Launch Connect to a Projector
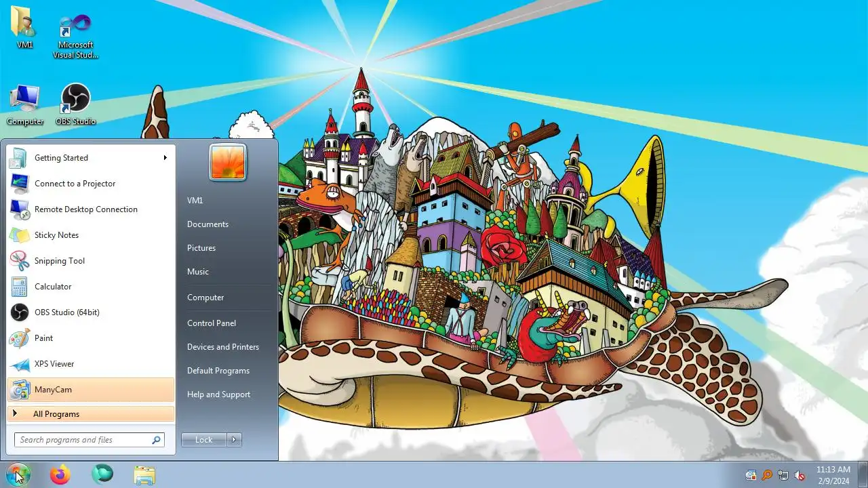The image size is (868, 488). click(x=90, y=184)
